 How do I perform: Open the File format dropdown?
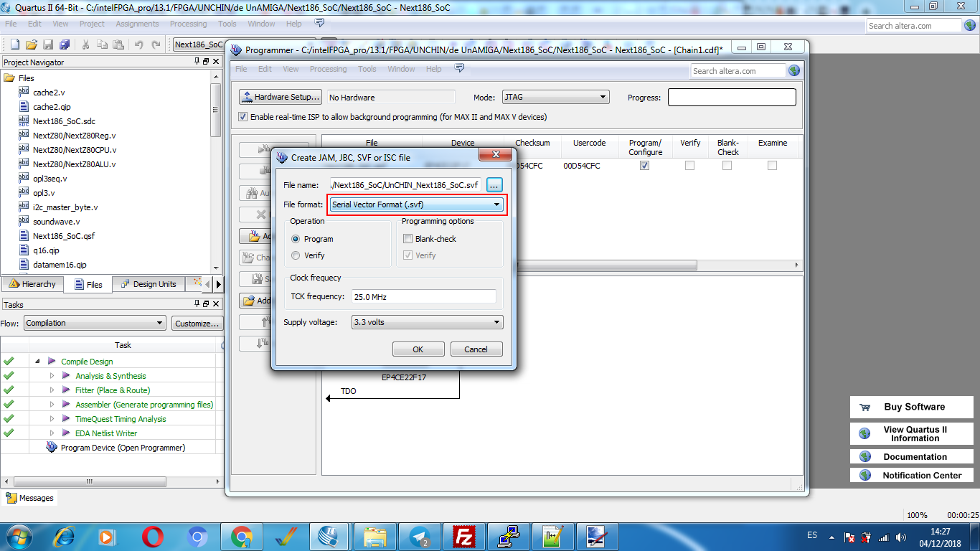coord(416,204)
